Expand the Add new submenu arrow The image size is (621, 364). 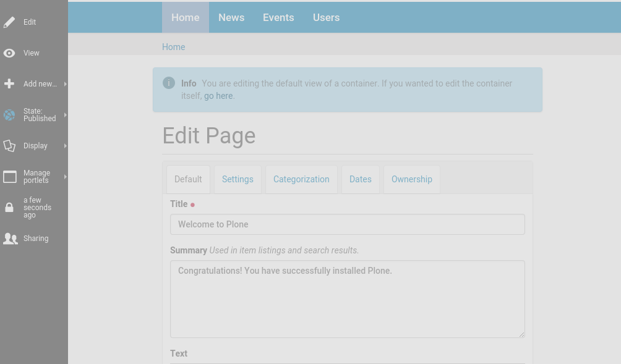pos(65,84)
